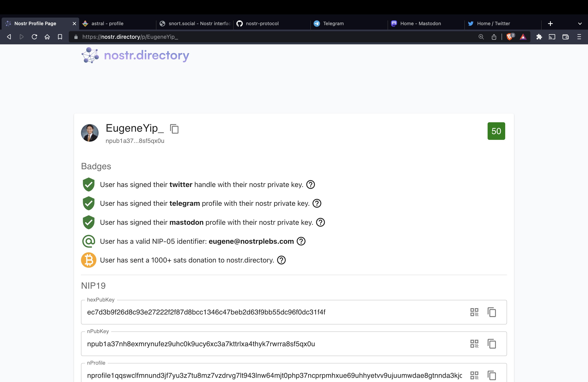Viewport: 588px width, 382px height.
Task: Click the green 50 score badge
Action: tap(496, 131)
